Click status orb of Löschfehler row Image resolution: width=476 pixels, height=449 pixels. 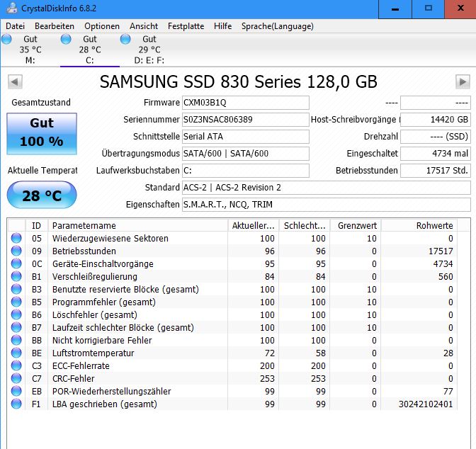[16, 314]
